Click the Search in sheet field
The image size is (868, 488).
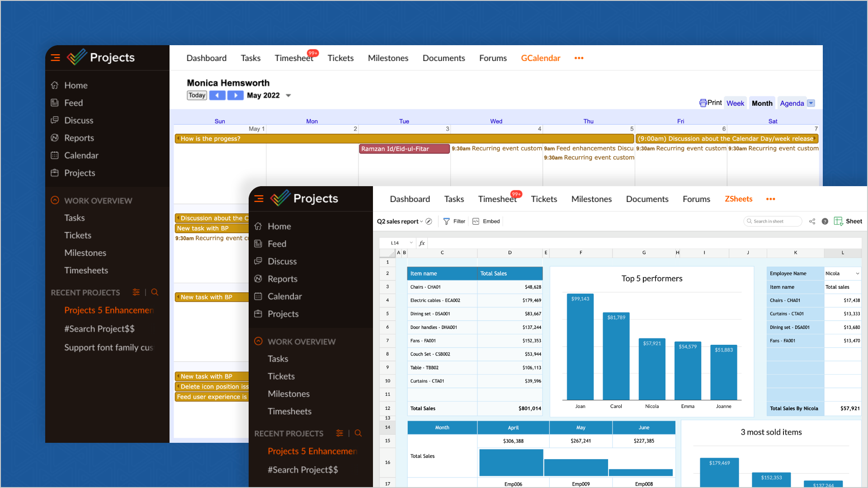[x=773, y=221]
